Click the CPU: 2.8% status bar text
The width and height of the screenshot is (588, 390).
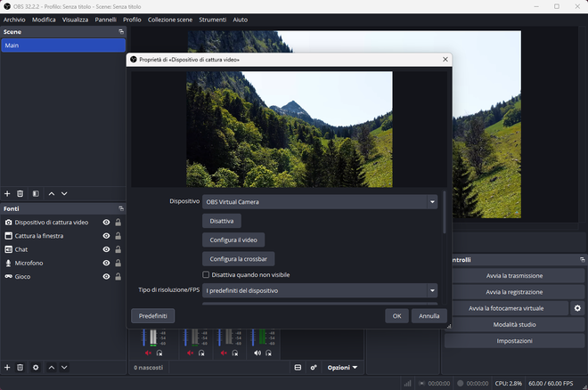508,383
